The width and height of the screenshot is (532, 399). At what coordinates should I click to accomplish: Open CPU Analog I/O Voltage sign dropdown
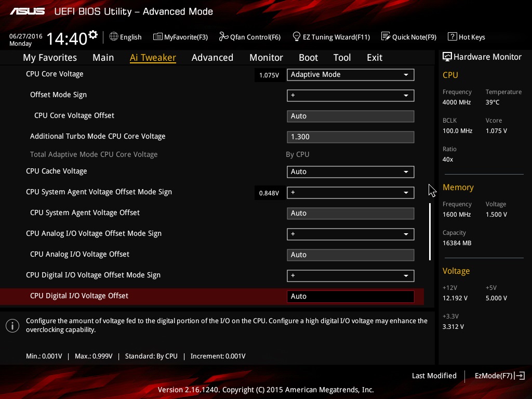351,234
